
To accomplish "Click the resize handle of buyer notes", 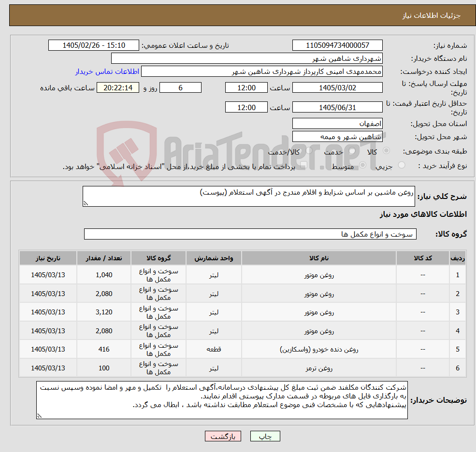I will 39,416.
